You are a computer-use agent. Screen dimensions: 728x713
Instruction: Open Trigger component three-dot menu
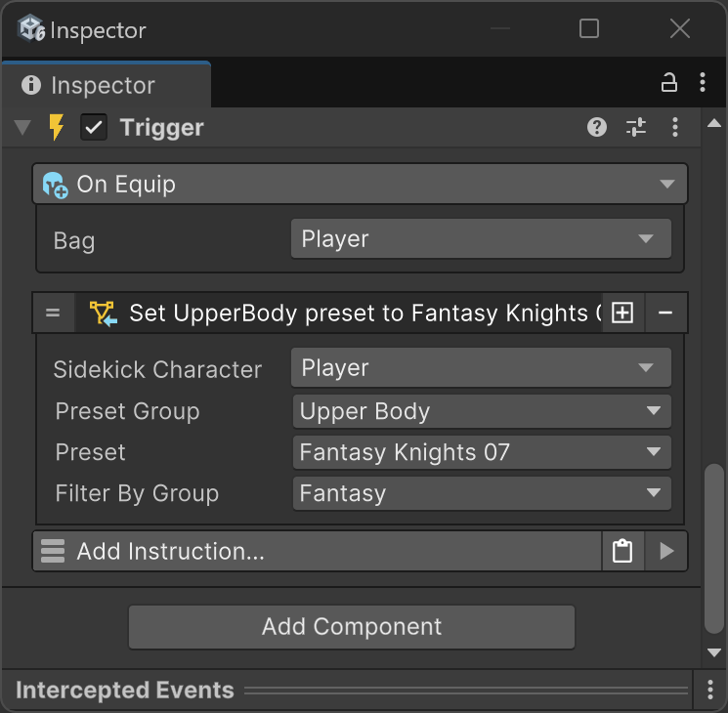[x=675, y=127]
